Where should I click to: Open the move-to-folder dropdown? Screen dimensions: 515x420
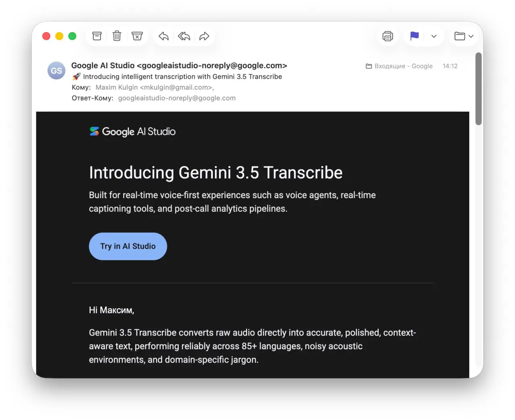point(464,36)
